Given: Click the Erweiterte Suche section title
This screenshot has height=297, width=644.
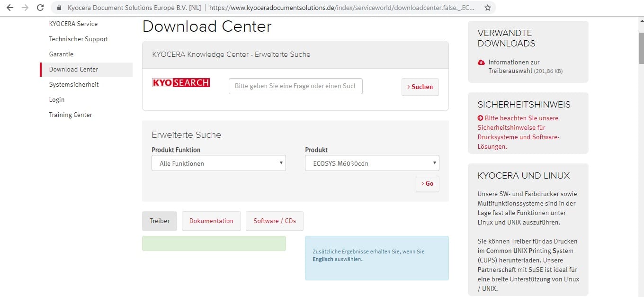Looking at the screenshot, I should point(186,135).
